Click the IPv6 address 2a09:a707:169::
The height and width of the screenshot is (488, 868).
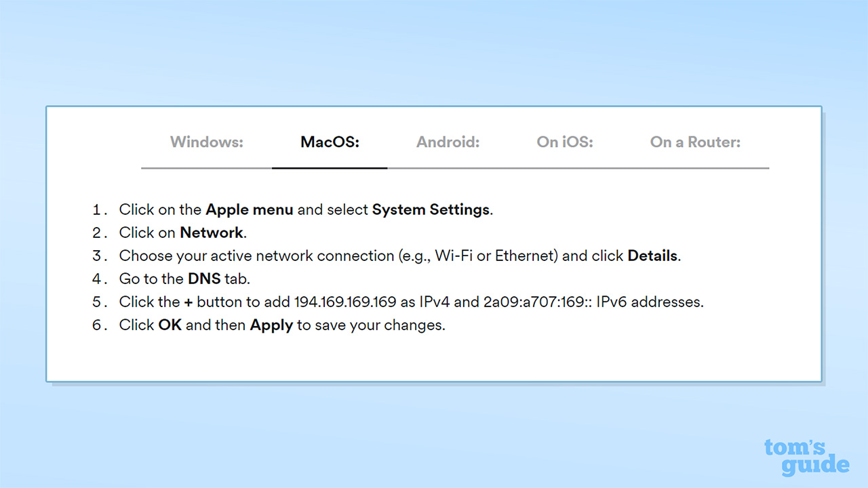(x=538, y=302)
